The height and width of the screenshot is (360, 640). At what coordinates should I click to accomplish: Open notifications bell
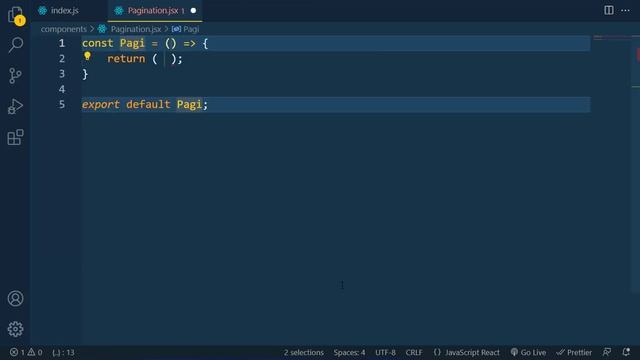pyautogui.click(x=626, y=352)
